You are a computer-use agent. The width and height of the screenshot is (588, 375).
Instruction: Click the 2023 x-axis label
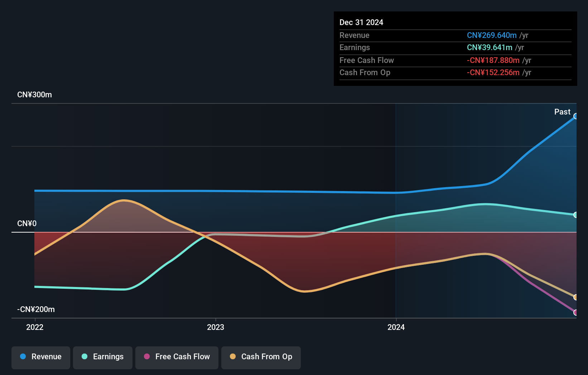[216, 327]
